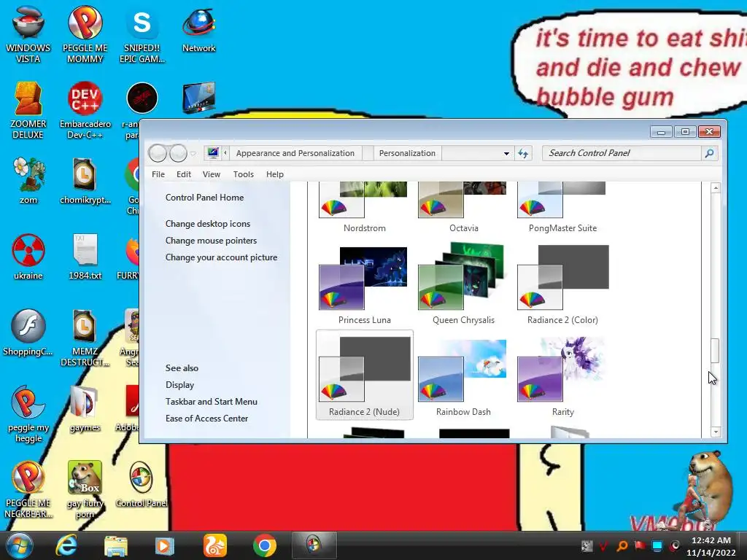
Task: Select the PEGGLE ME NECKBEAR... icon
Action: 28,489
